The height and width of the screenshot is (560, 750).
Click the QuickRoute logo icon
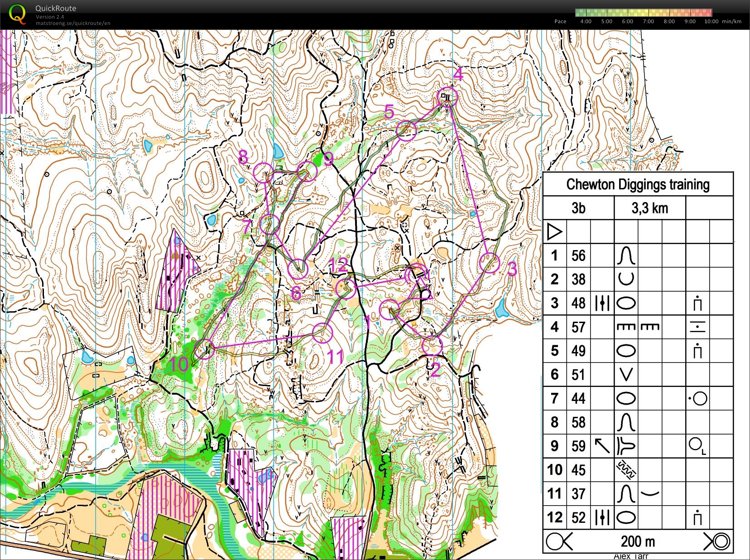click(x=17, y=14)
